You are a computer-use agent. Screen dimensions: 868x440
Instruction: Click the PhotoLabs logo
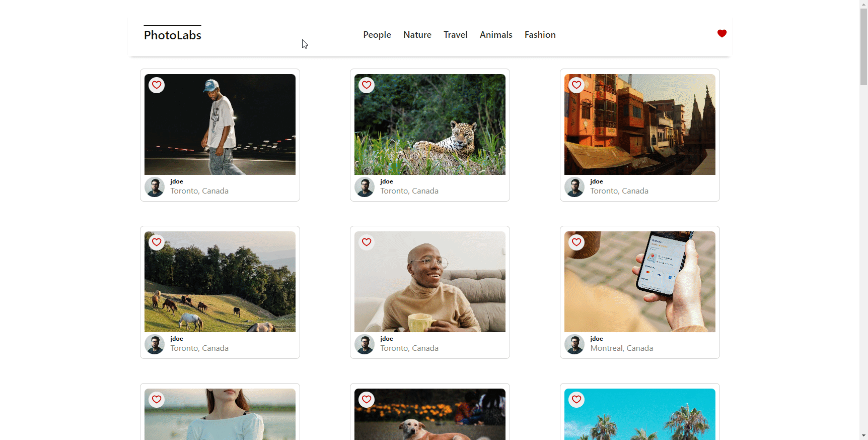coord(173,35)
